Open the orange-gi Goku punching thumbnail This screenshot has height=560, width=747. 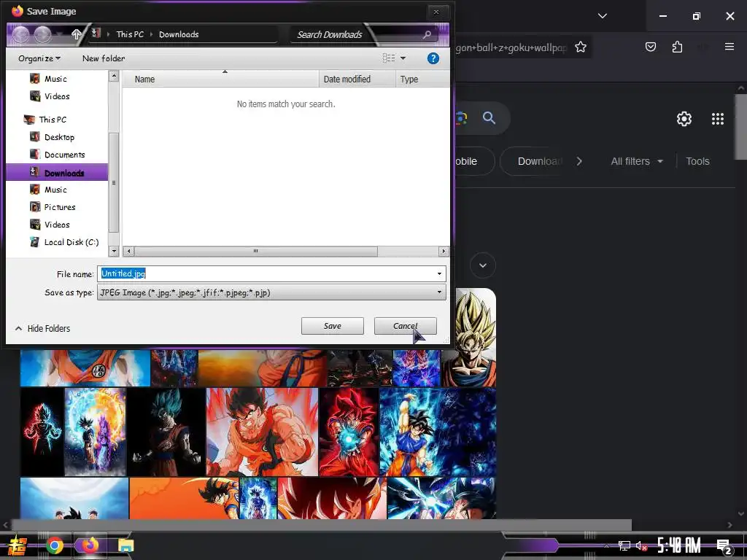[262, 432]
